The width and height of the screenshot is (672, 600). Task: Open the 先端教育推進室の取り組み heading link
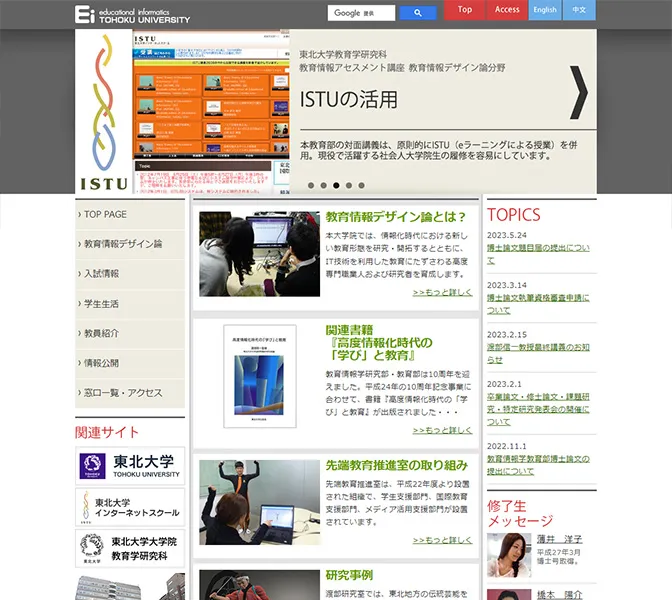[x=396, y=465]
